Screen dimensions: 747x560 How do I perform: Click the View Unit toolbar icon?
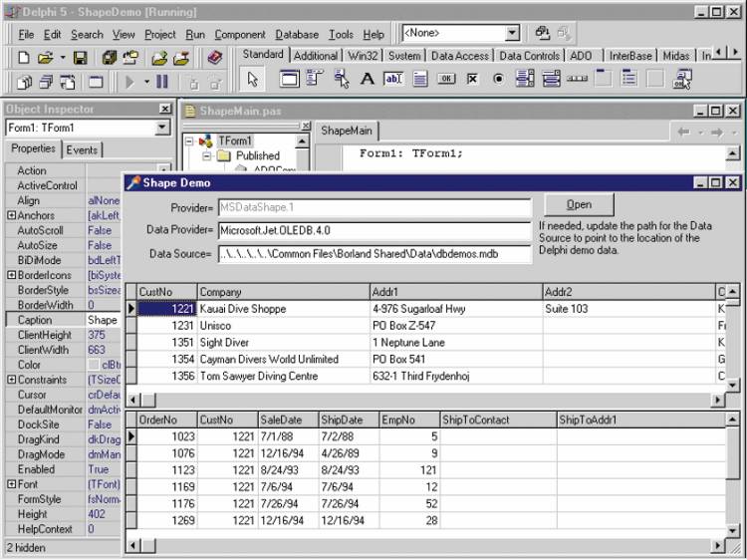click(24, 82)
